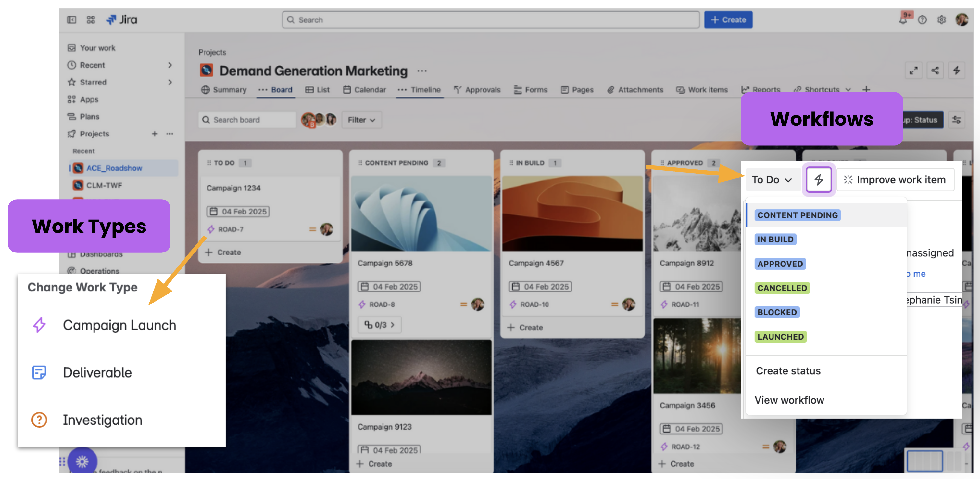Open the app switcher grid icon
The height and width of the screenshot is (479, 980).
pos(91,19)
